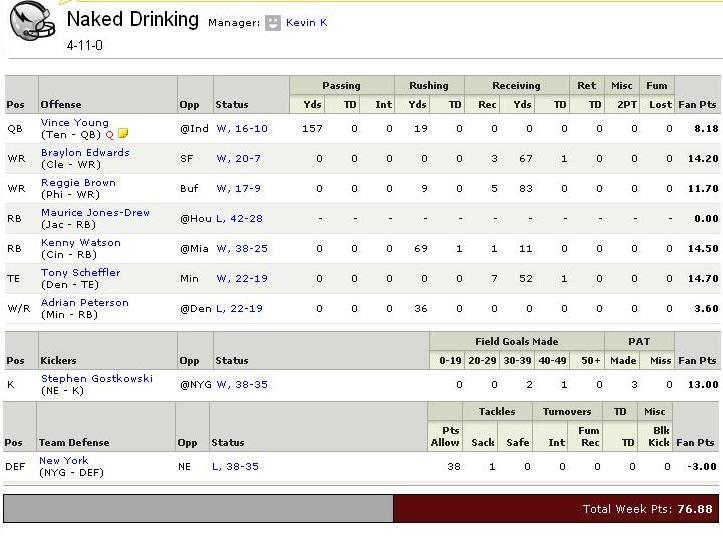Click the Passing column group header
The width and height of the screenshot is (723, 539).
click(341, 85)
